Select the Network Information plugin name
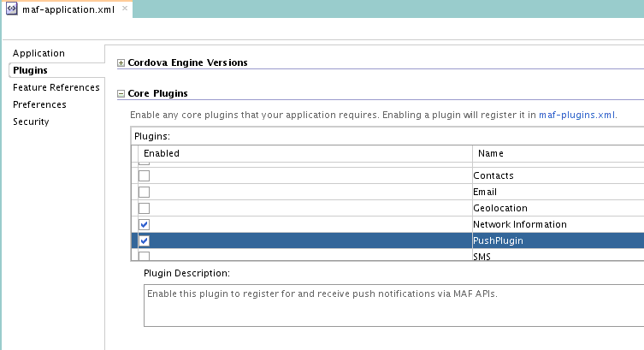 (x=519, y=225)
